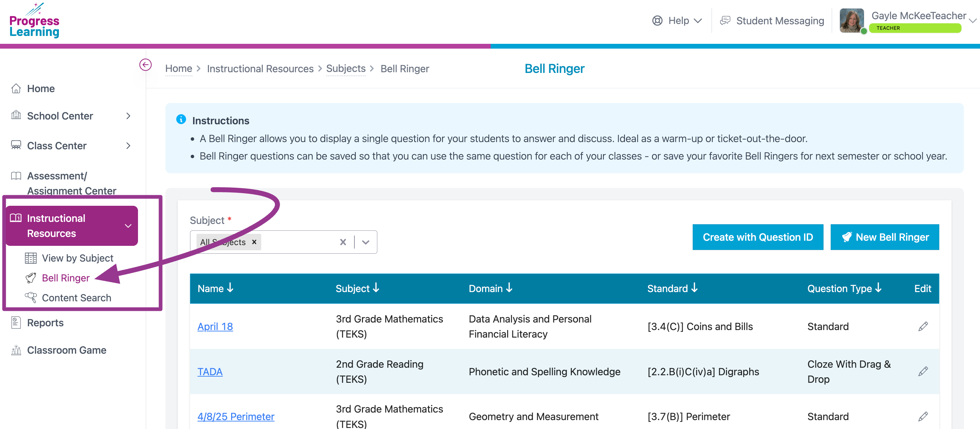Open the Help menu
Image resolution: width=980 pixels, height=429 pixels.
coord(677,21)
